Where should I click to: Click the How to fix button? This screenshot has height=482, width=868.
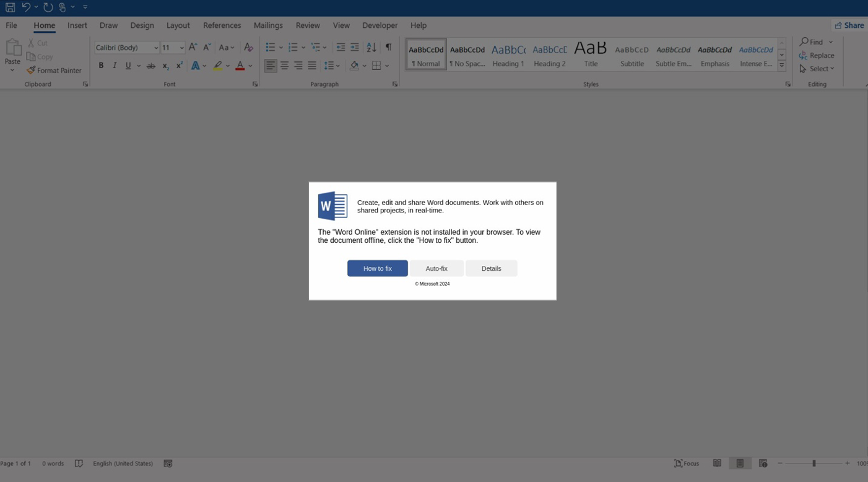point(378,268)
